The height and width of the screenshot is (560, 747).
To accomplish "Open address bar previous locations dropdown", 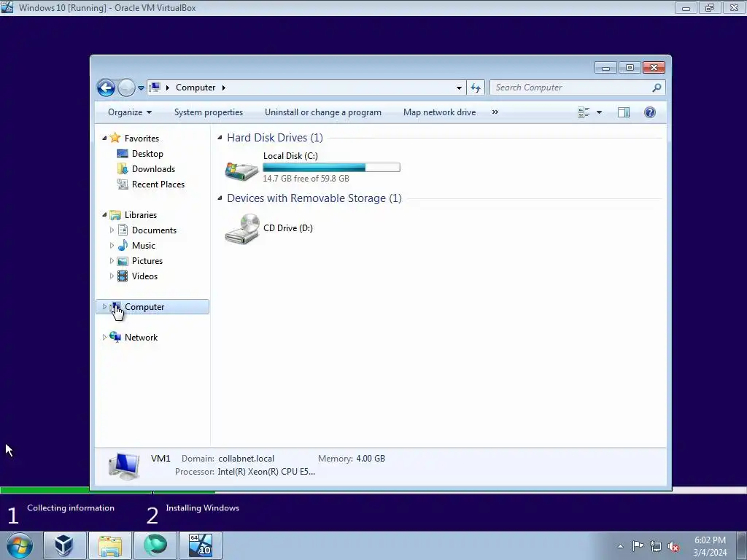I will [459, 87].
